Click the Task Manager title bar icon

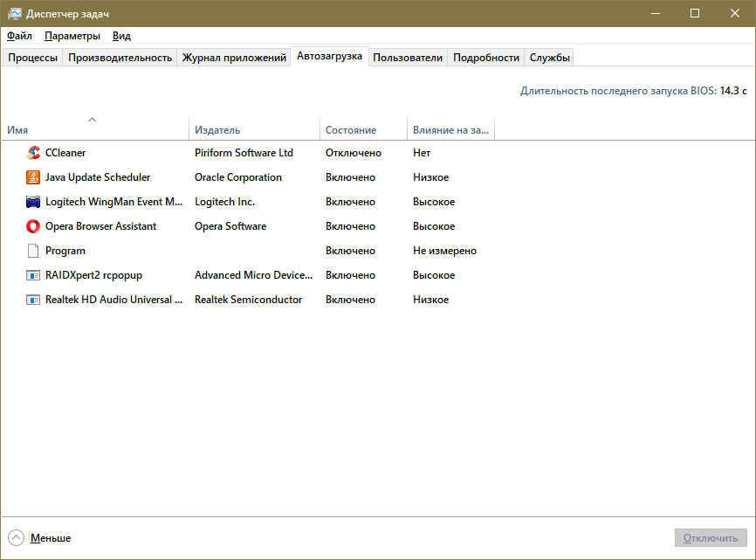tap(14, 14)
